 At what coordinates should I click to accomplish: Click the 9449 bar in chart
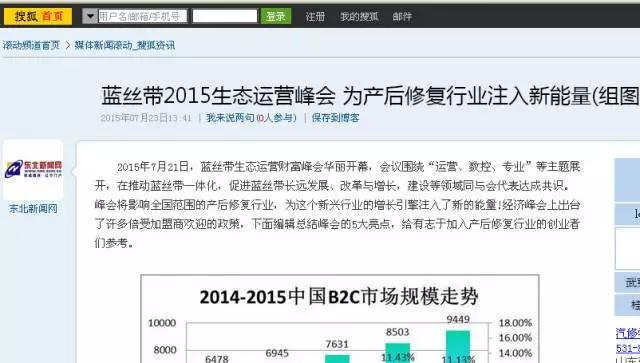tap(458, 346)
